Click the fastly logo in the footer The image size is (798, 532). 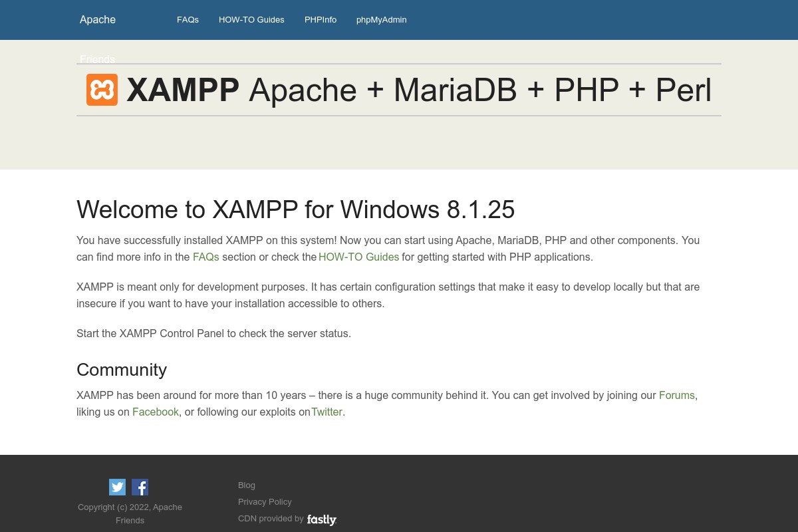click(322, 519)
